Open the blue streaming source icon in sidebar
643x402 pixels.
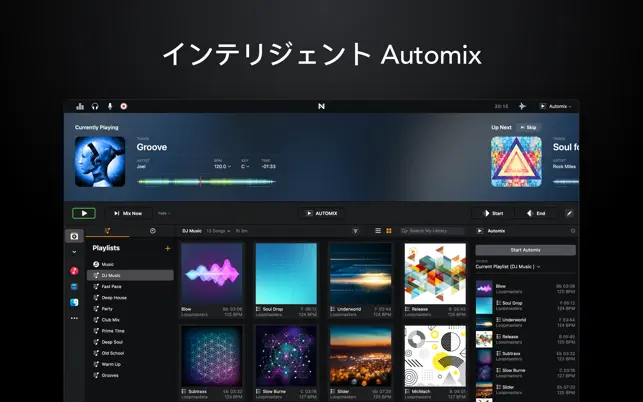click(74, 287)
